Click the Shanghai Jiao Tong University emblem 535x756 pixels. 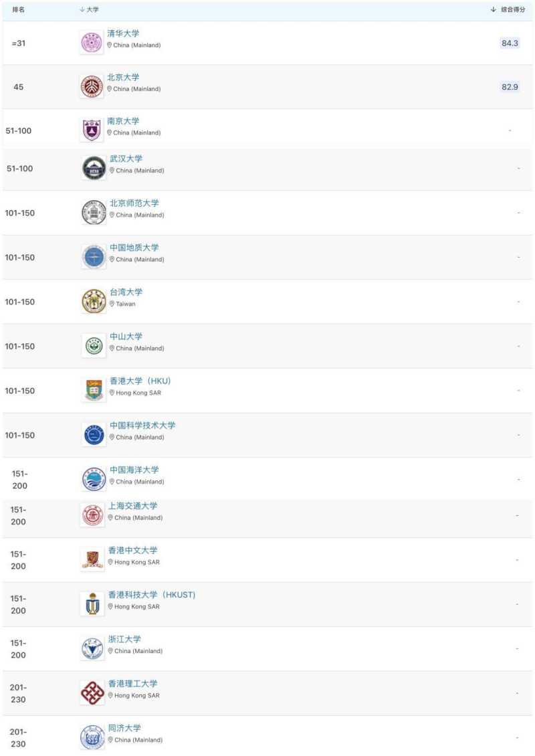point(92,514)
